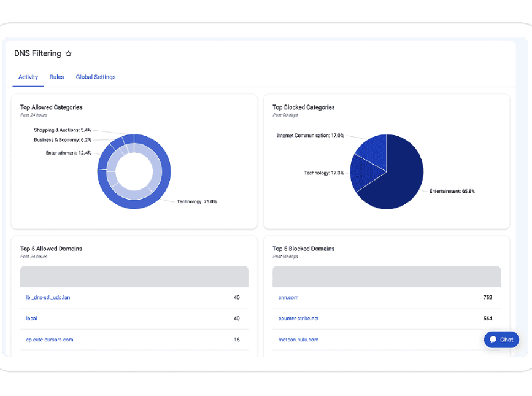Open the Global Settings tab

click(96, 77)
